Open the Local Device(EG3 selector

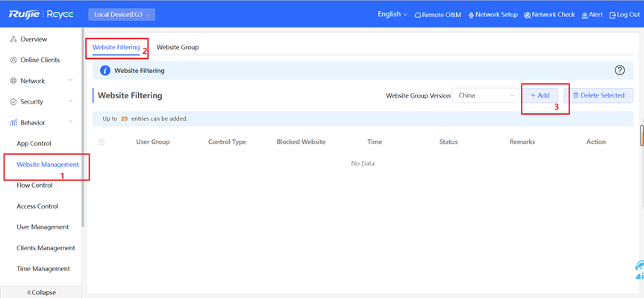tap(122, 15)
